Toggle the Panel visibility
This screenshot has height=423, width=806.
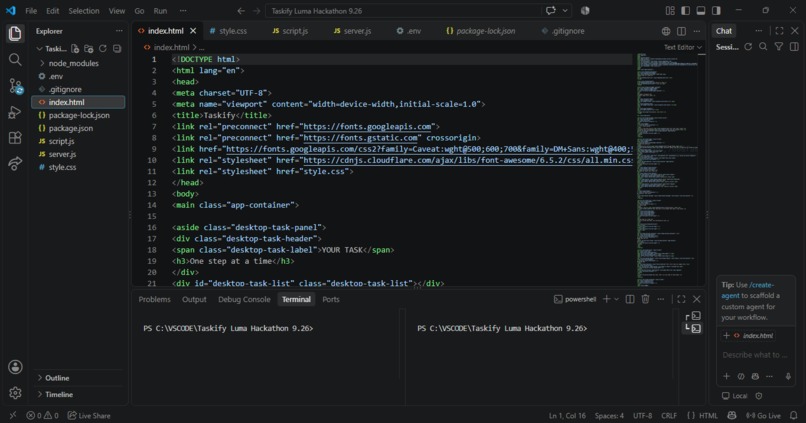(701, 11)
